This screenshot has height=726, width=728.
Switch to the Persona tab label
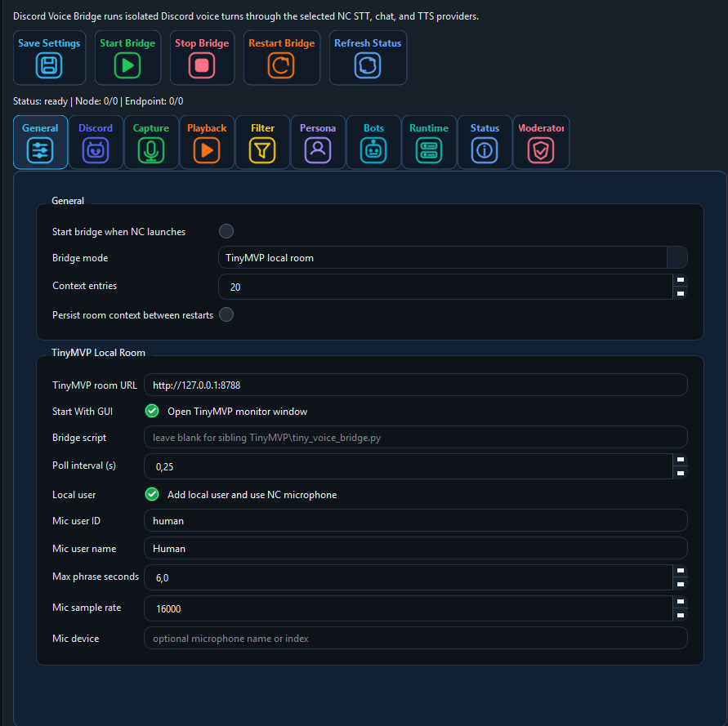318,128
